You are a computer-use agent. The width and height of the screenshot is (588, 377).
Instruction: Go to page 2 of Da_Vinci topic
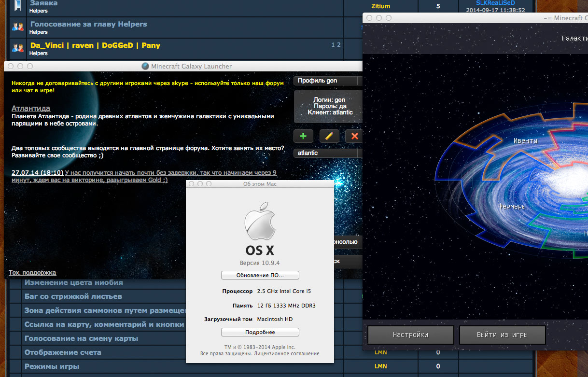tap(339, 45)
